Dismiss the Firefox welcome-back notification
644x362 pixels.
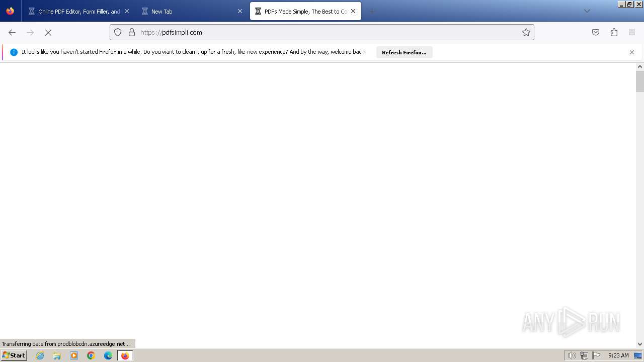tap(632, 52)
